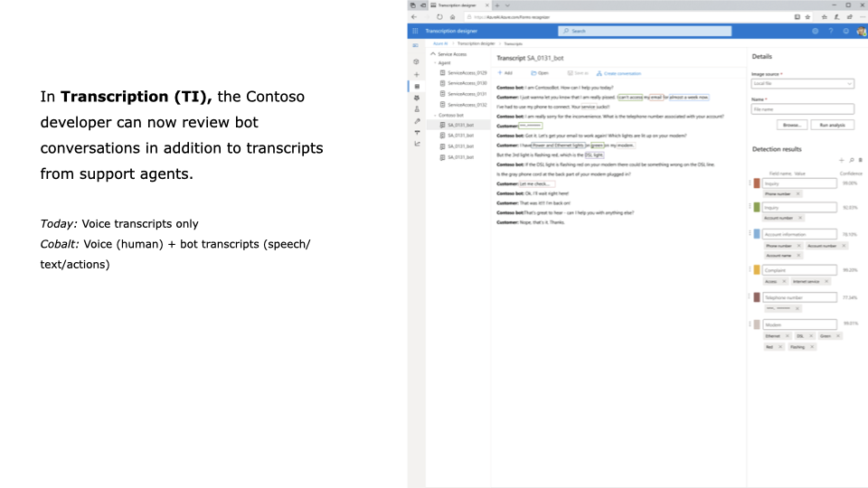Open the browser tab list chevron
This screenshot has height=488, width=868.
(507, 5)
